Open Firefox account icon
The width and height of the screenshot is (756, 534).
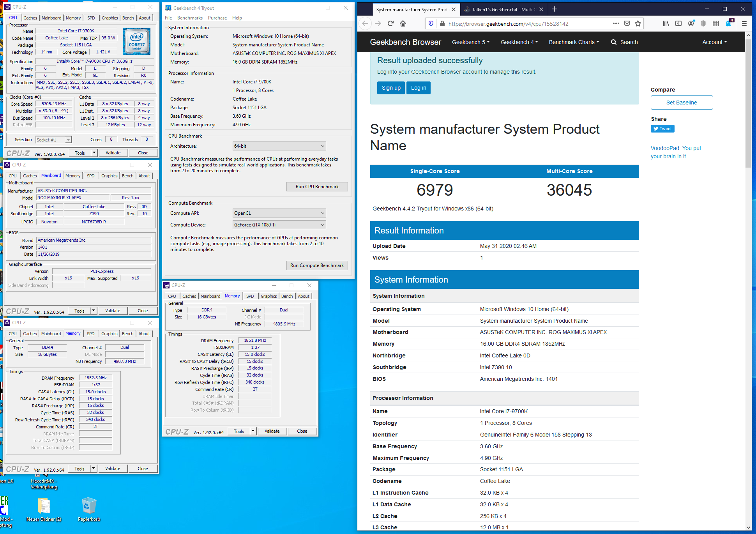tap(691, 23)
